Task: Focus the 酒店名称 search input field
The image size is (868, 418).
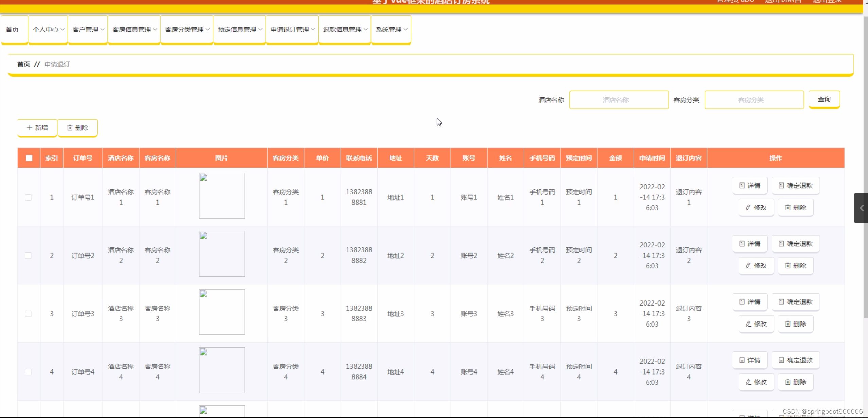Action: coord(619,100)
